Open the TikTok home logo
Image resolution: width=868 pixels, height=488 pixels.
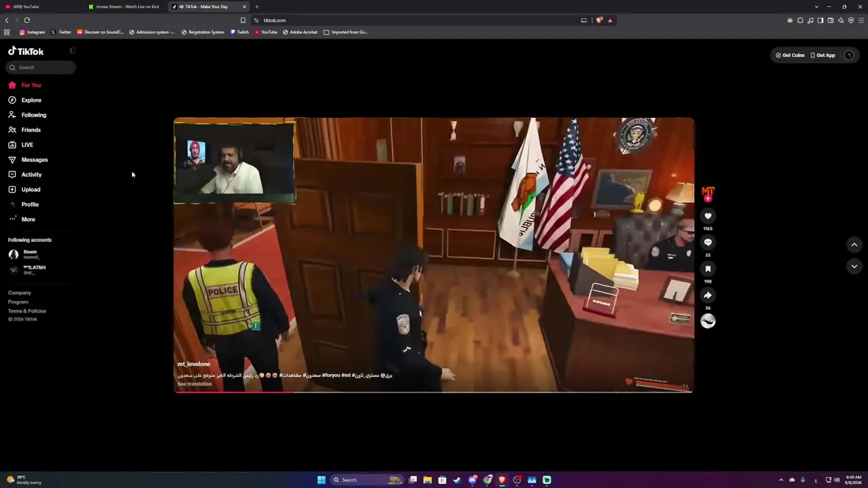point(26,52)
